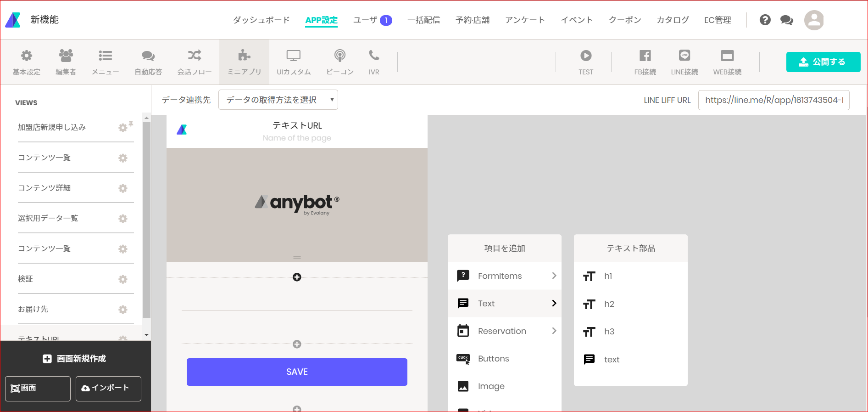Select h1 heading text part
Screen dimensions: 868x412
(630, 276)
